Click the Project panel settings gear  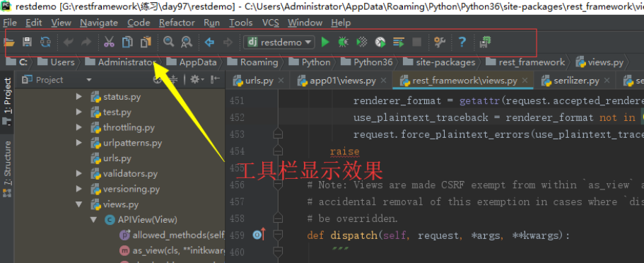(x=196, y=79)
